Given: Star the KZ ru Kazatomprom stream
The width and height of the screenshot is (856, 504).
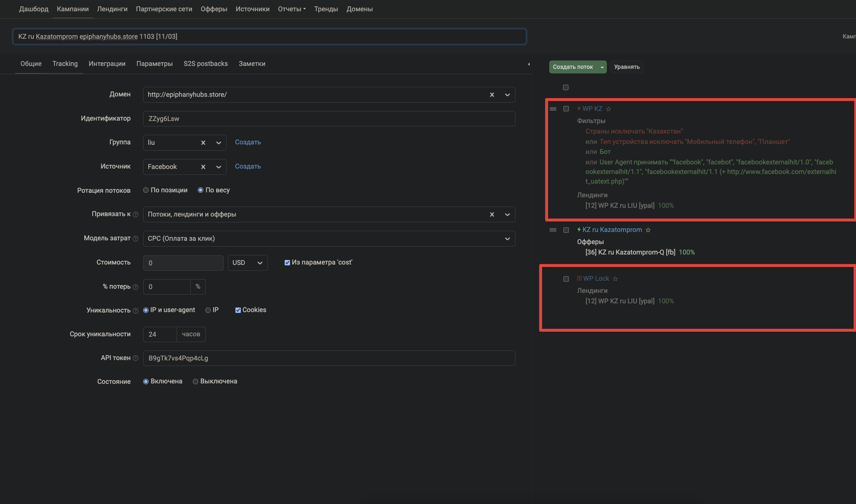Looking at the screenshot, I should [648, 230].
